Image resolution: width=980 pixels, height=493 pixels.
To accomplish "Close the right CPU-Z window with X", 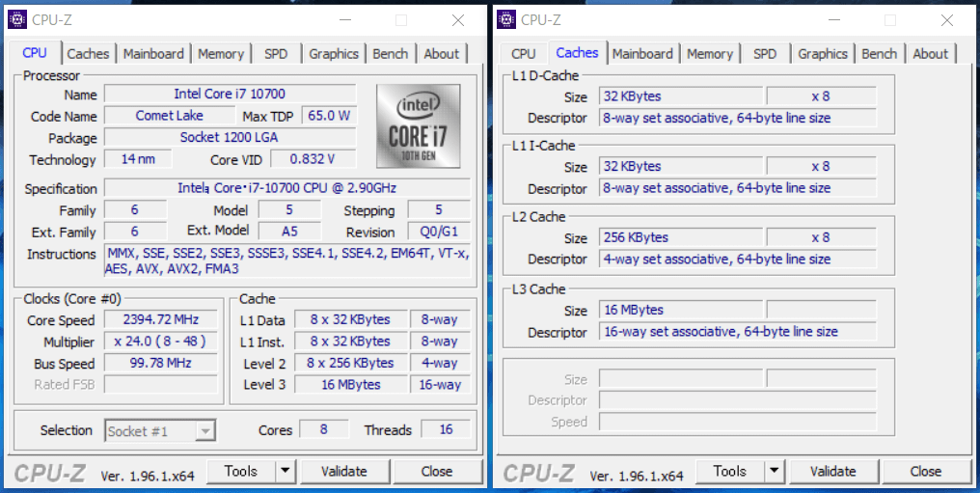I will coord(947,20).
